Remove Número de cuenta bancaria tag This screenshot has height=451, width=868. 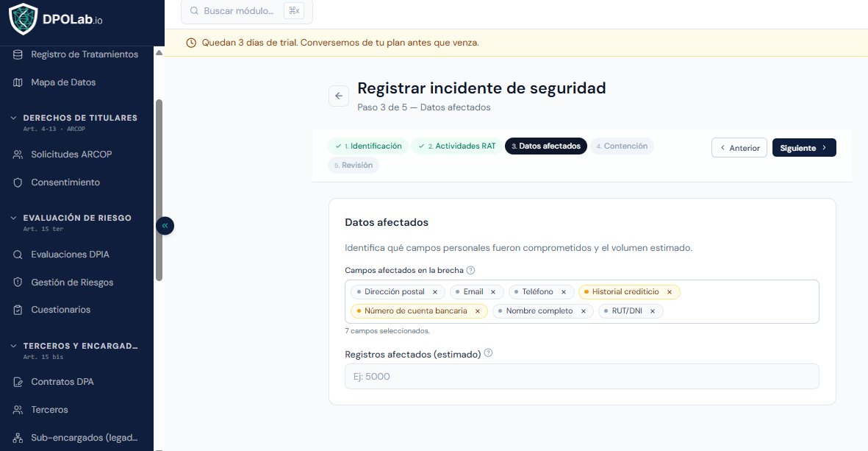tap(478, 311)
